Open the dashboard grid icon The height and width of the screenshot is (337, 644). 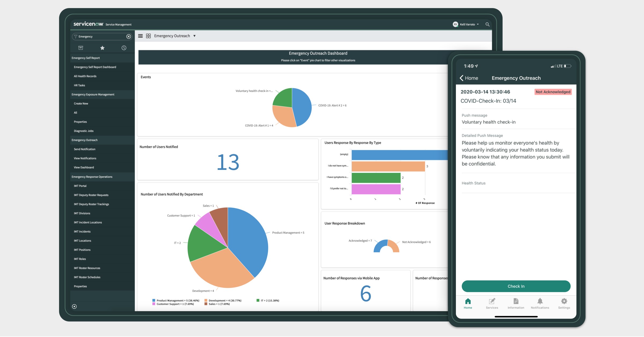tap(148, 36)
